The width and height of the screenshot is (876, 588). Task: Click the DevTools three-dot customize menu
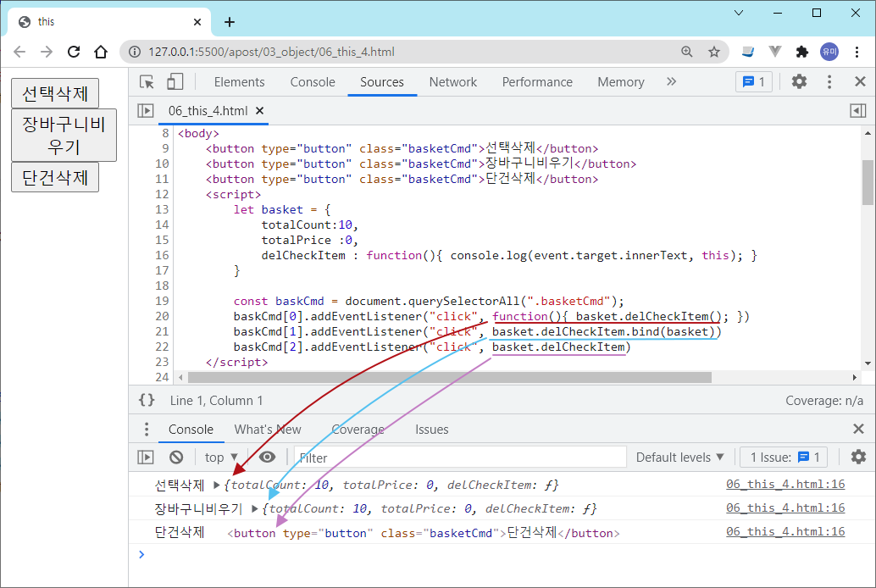(829, 82)
